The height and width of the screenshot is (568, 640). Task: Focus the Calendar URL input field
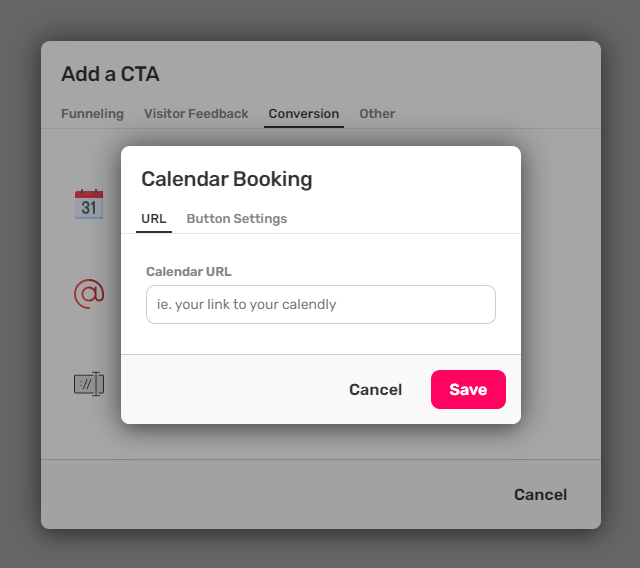pos(320,304)
